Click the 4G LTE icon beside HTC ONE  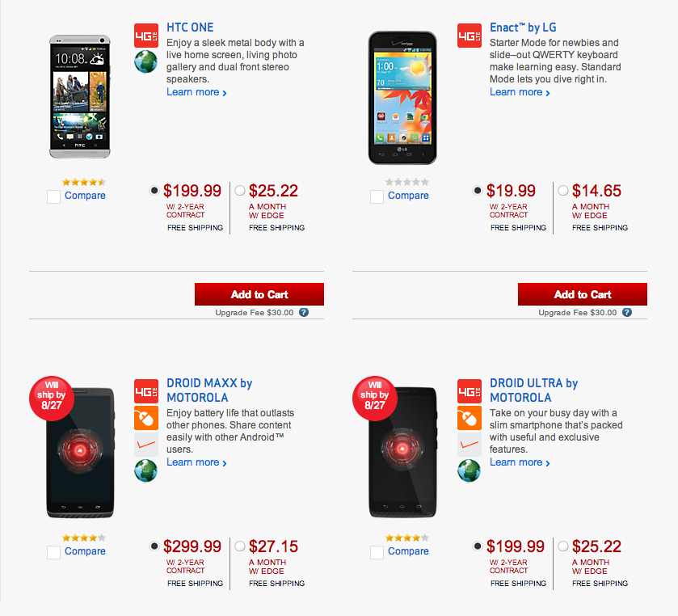click(x=146, y=36)
